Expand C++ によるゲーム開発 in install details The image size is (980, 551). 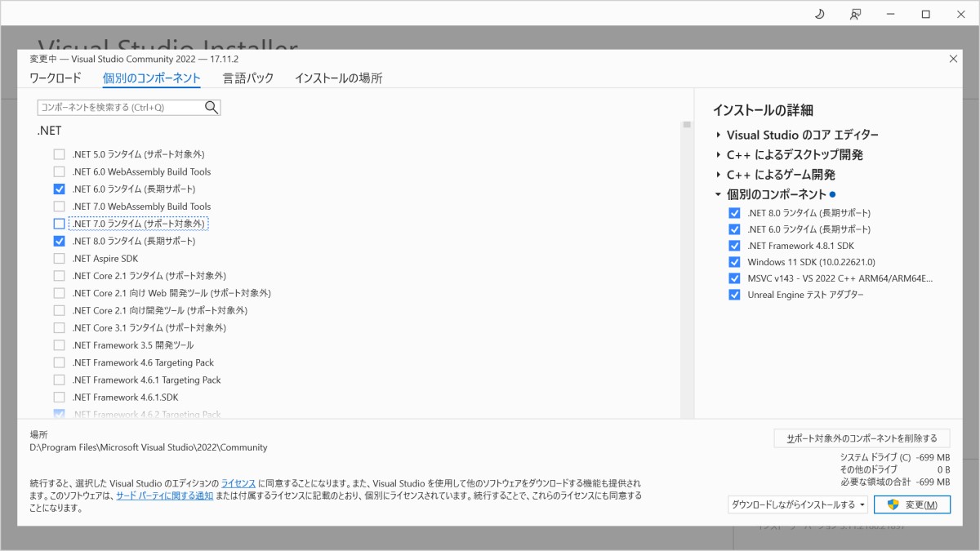(x=718, y=175)
